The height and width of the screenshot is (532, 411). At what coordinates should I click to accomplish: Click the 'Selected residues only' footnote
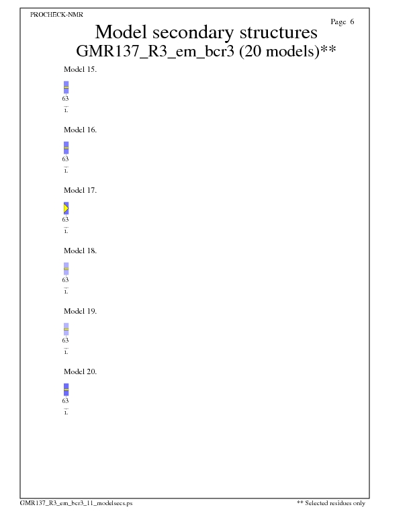tap(330, 502)
